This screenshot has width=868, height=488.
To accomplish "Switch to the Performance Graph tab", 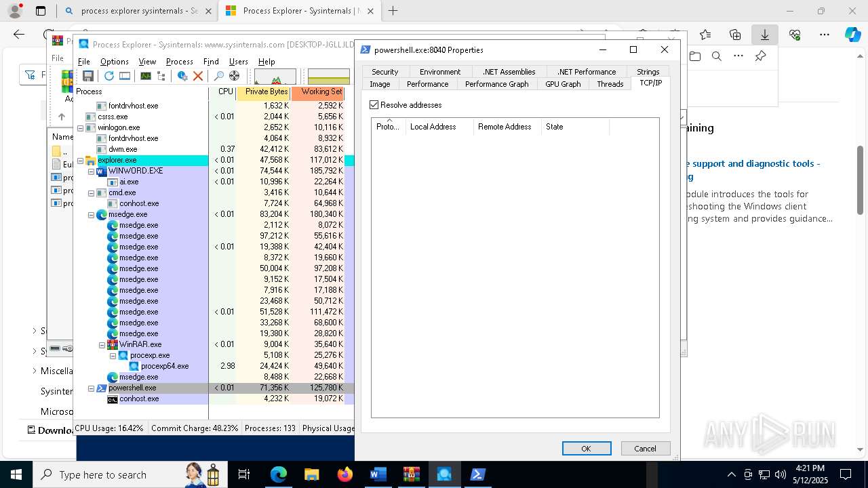I will [496, 84].
